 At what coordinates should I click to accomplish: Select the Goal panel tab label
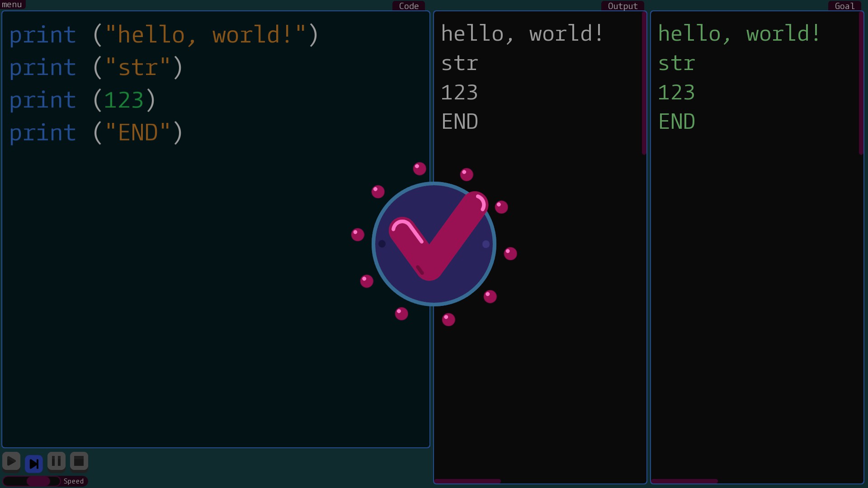tap(844, 6)
